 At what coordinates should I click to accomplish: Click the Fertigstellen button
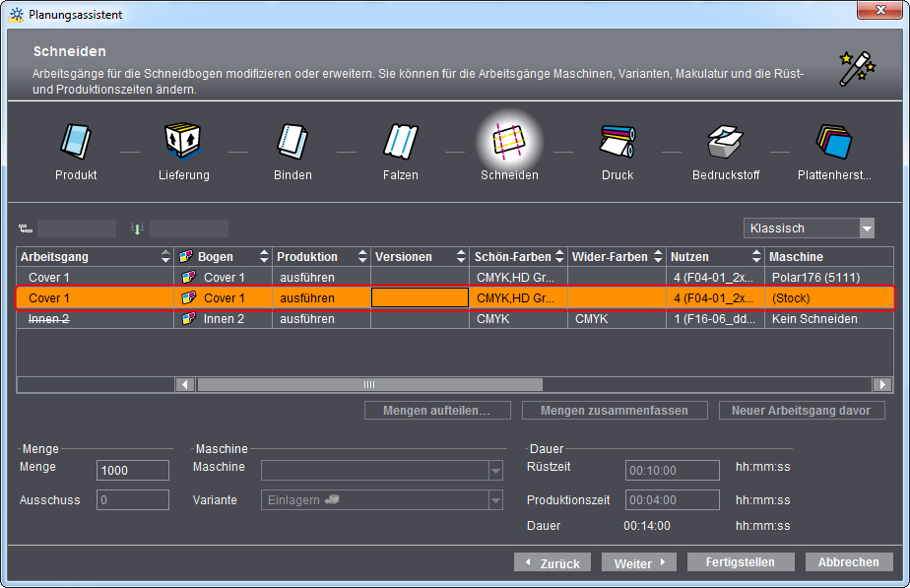tap(741, 561)
